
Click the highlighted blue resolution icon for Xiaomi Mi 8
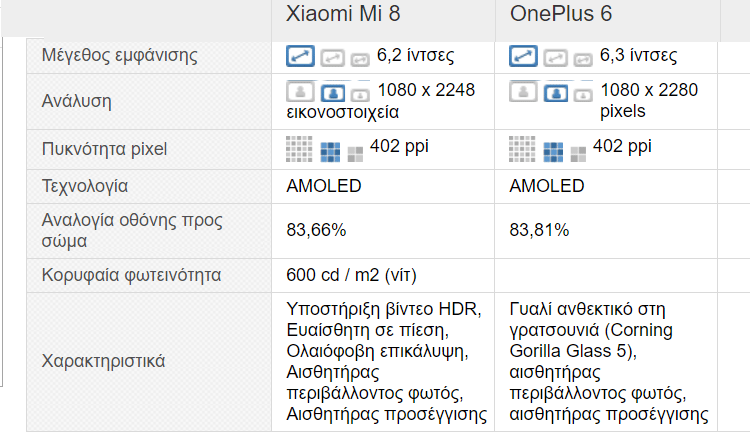333,92
